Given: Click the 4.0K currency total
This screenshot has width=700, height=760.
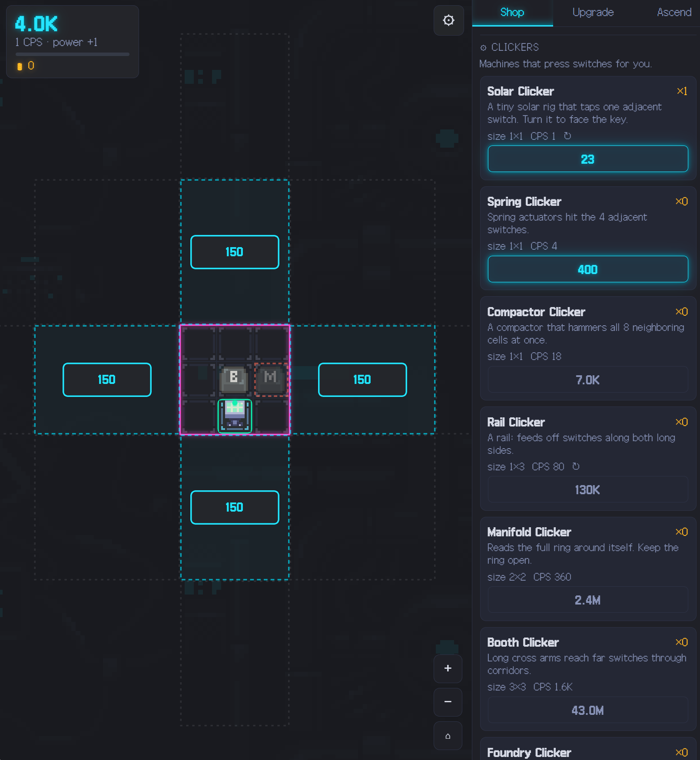Looking at the screenshot, I should coord(36,24).
